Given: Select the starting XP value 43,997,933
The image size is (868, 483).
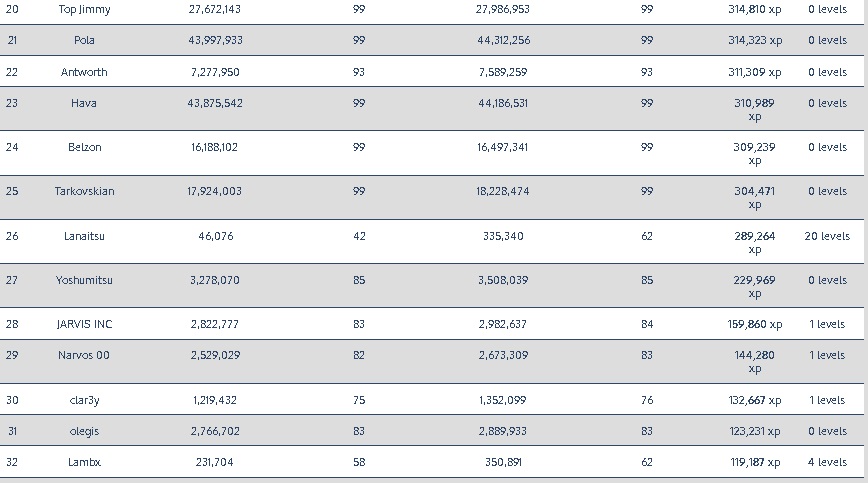Looking at the screenshot, I should coord(215,40).
